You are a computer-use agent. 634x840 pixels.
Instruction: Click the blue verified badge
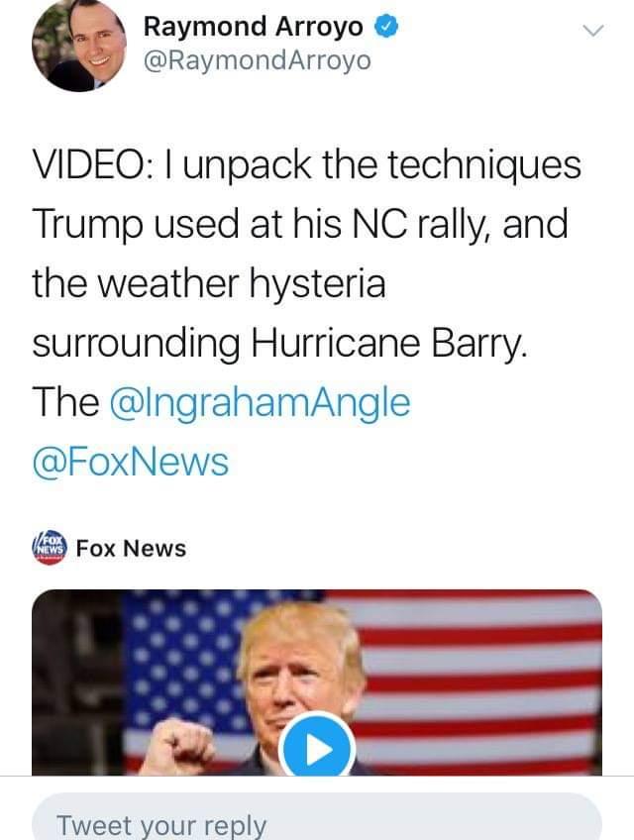(386, 27)
